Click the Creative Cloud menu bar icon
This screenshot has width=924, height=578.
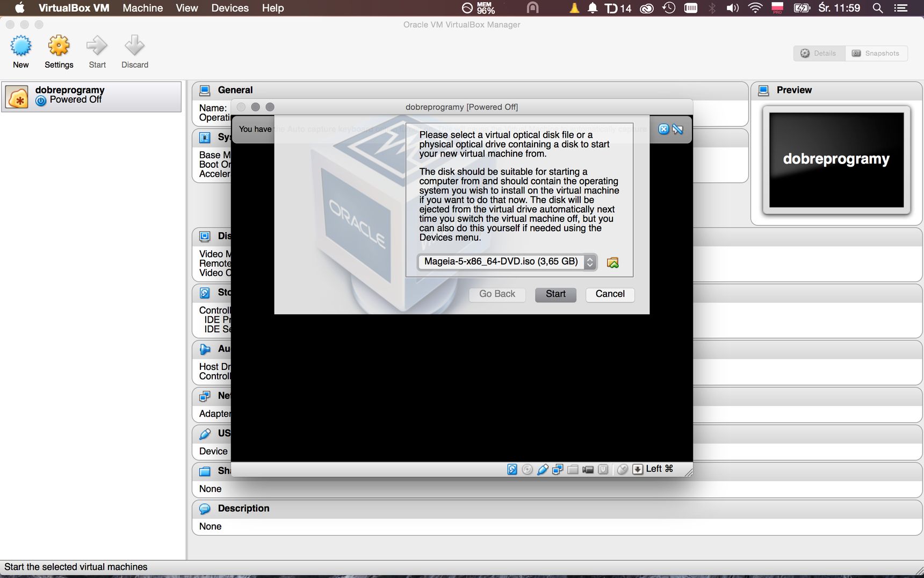click(x=646, y=8)
